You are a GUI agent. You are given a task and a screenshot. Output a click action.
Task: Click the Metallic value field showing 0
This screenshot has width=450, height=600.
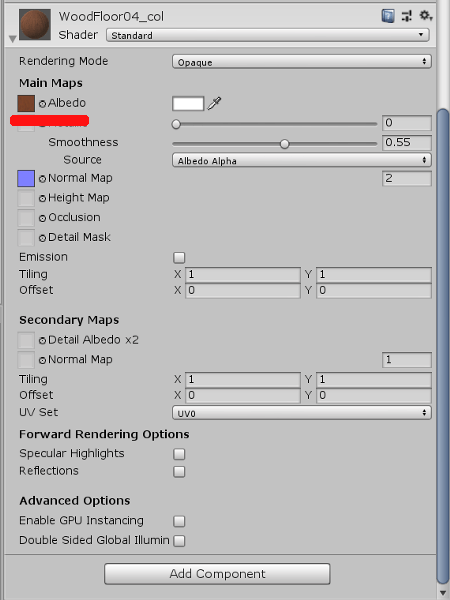tap(407, 123)
